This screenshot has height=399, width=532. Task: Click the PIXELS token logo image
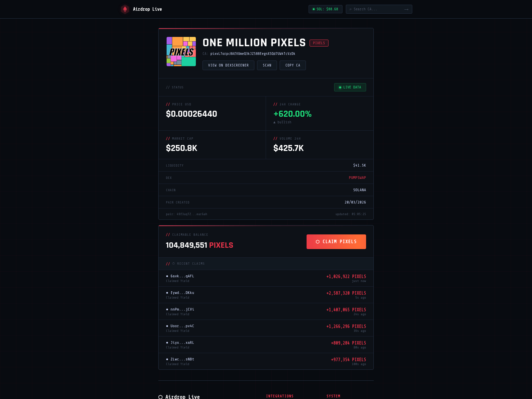[181, 52]
